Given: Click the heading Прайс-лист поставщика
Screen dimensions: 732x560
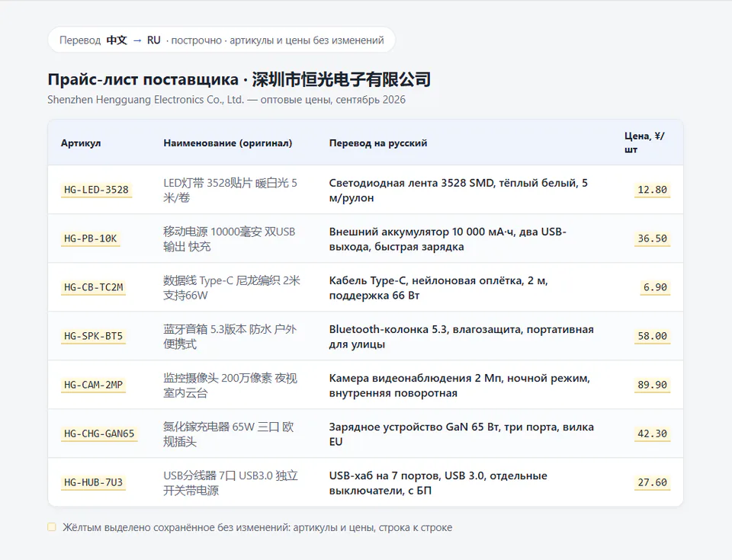Looking at the screenshot, I should [143, 80].
